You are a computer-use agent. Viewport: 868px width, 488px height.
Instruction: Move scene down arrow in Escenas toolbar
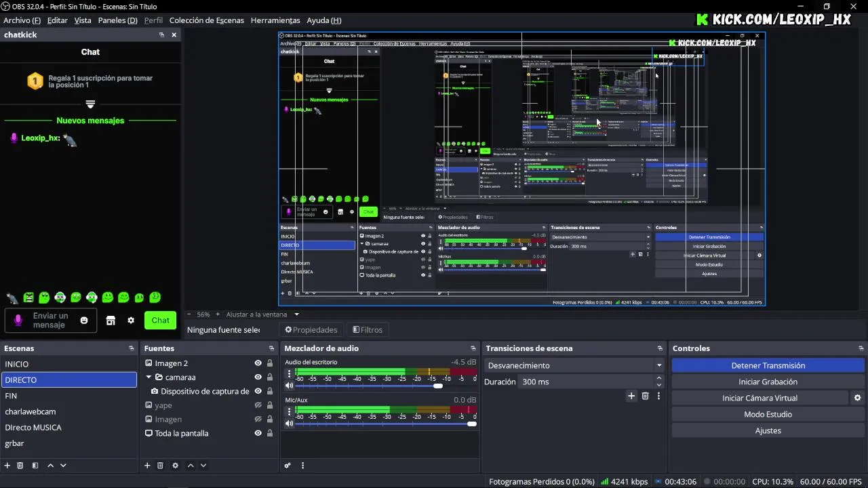63,466
